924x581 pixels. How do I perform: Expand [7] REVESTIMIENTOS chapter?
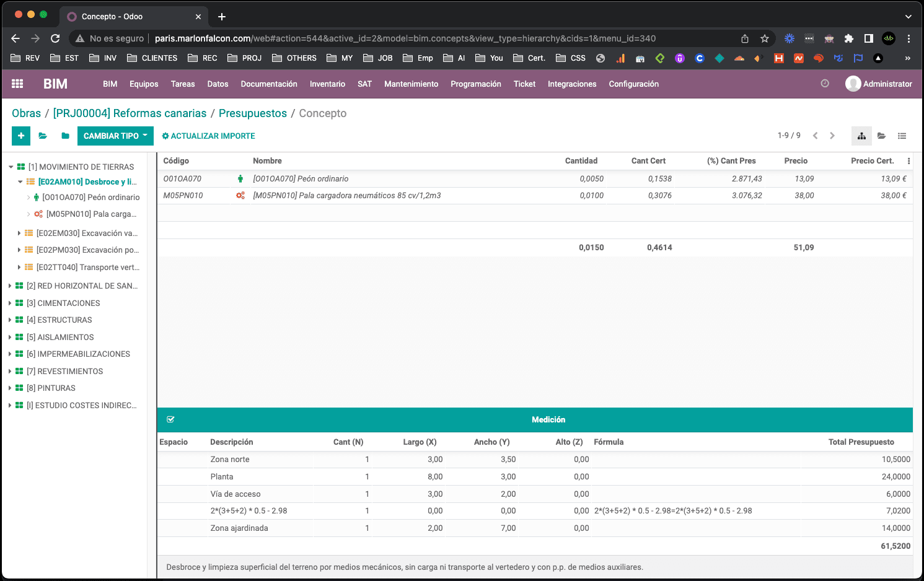10,372
